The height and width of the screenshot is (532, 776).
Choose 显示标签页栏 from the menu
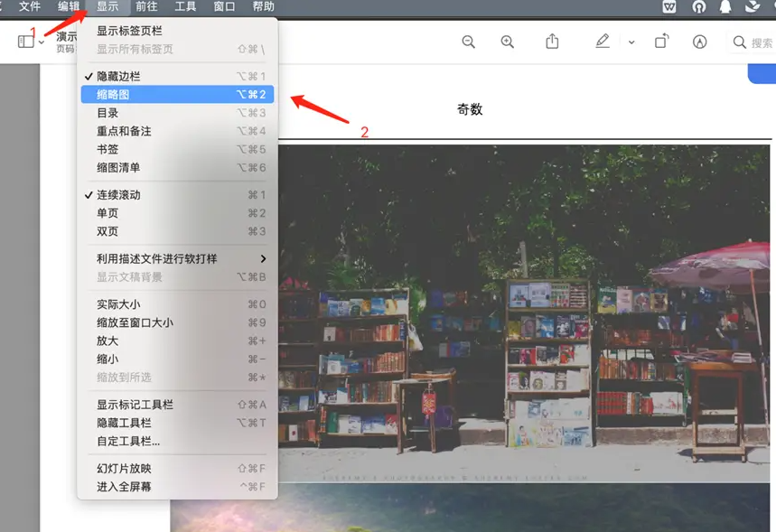pyautogui.click(x=177, y=31)
